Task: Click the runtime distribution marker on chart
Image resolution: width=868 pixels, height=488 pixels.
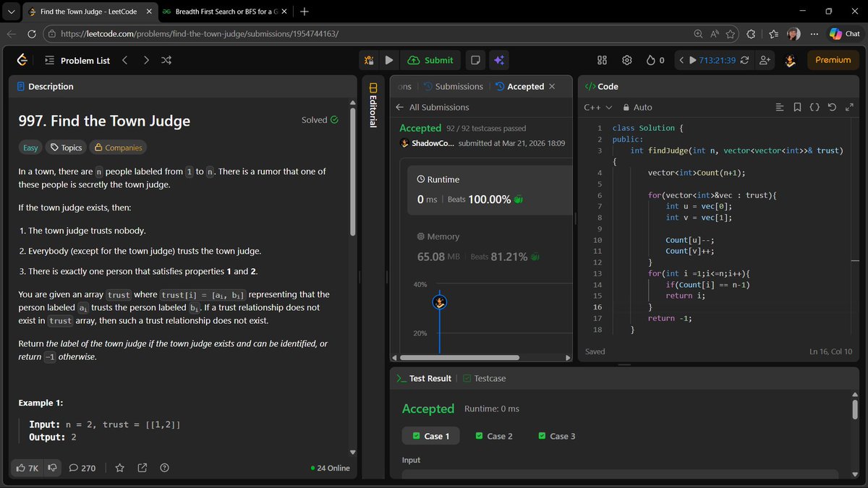Action: click(x=439, y=302)
